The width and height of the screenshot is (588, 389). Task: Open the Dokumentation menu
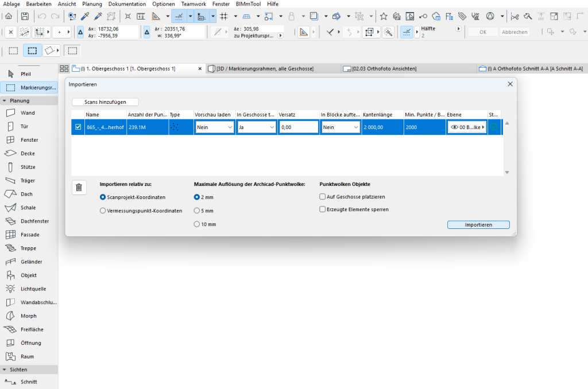click(127, 4)
